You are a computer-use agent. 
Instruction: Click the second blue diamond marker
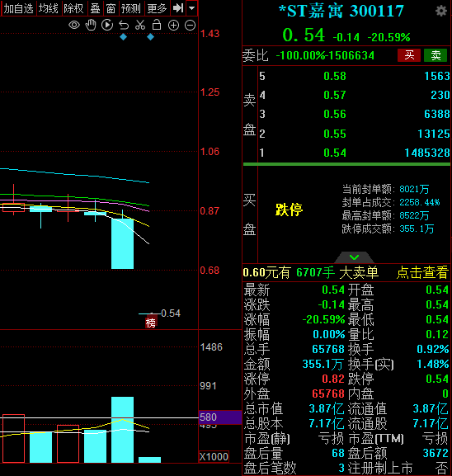coord(151,37)
